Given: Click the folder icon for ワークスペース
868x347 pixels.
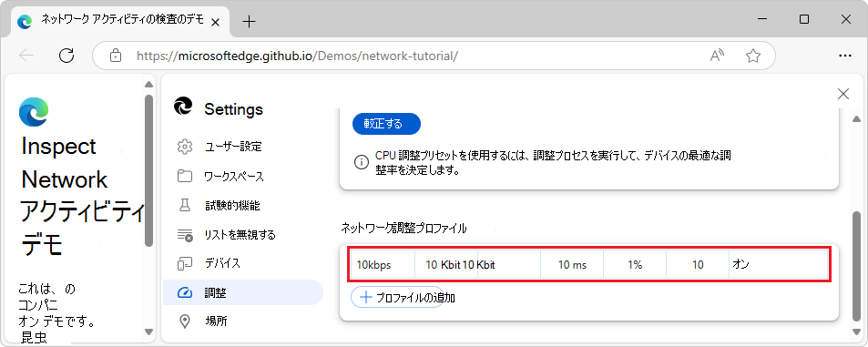Looking at the screenshot, I should pos(184,177).
